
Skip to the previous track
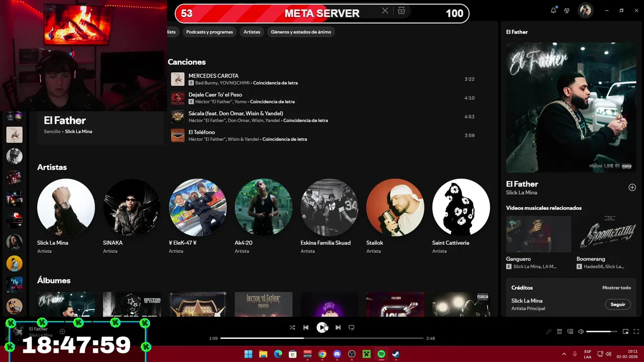coord(306,327)
